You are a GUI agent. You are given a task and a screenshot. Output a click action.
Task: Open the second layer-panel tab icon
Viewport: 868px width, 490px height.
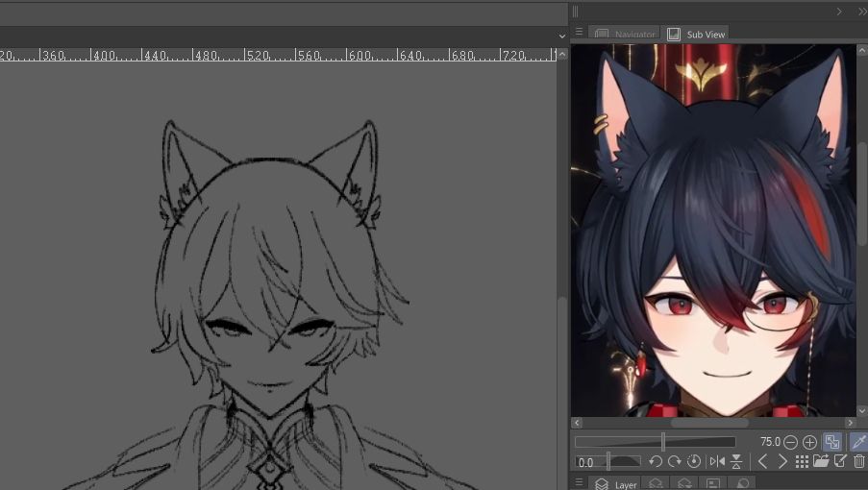pyautogui.click(x=656, y=484)
